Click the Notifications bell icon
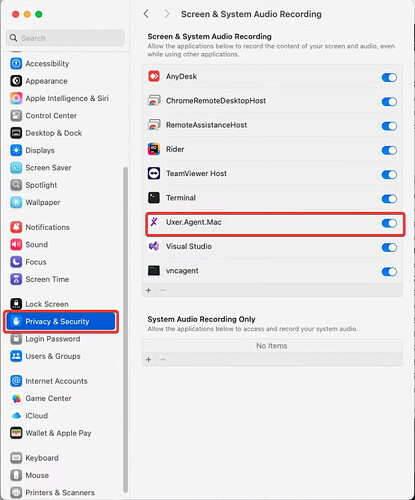This screenshot has height=500, width=415. 16,227
